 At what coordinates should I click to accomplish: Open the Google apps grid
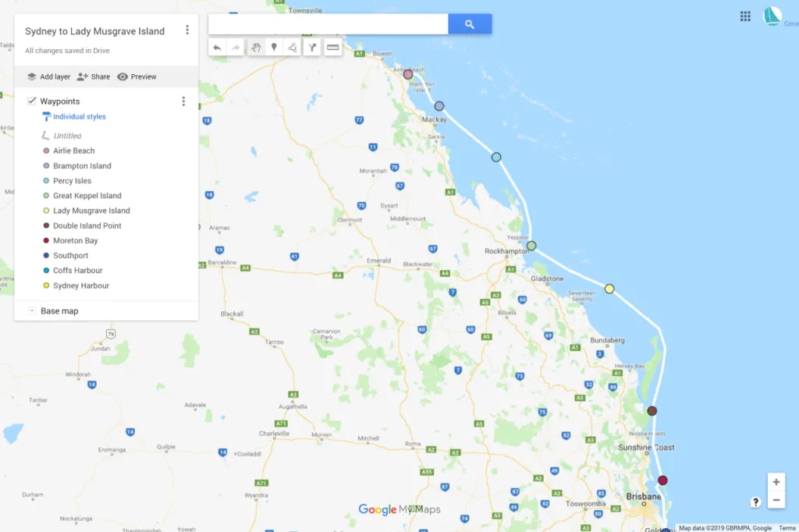[x=745, y=16]
